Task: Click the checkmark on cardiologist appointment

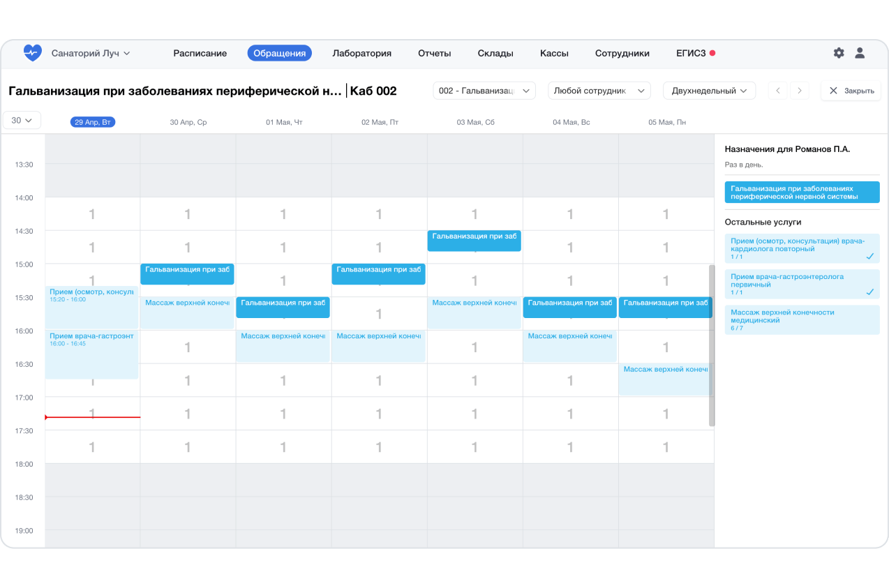Action: [869, 256]
